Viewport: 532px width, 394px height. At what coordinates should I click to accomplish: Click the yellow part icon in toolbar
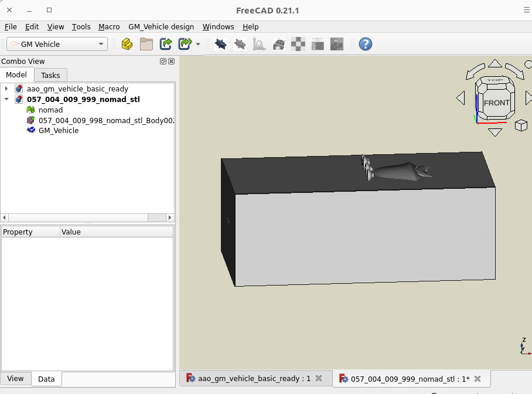(x=127, y=44)
